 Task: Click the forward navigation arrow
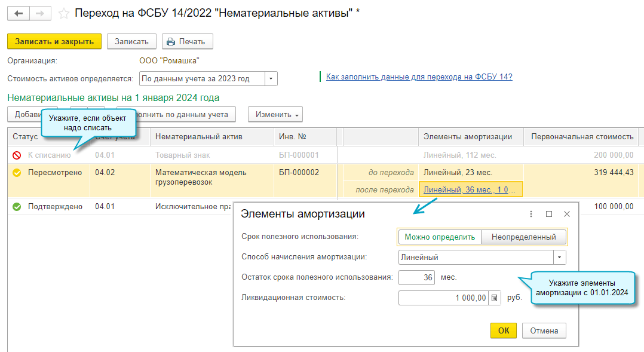pyautogui.click(x=40, y=14)
